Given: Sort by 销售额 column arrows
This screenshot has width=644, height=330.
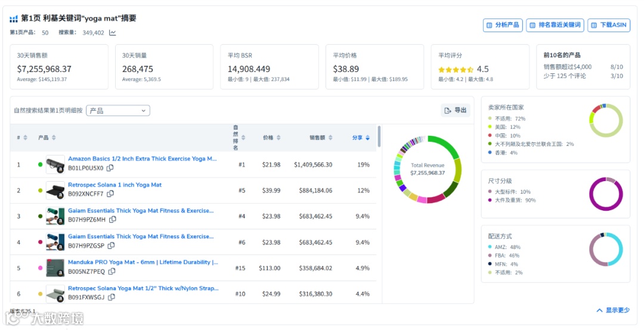Looking at the screenshot, I should (x=330, y=138).
